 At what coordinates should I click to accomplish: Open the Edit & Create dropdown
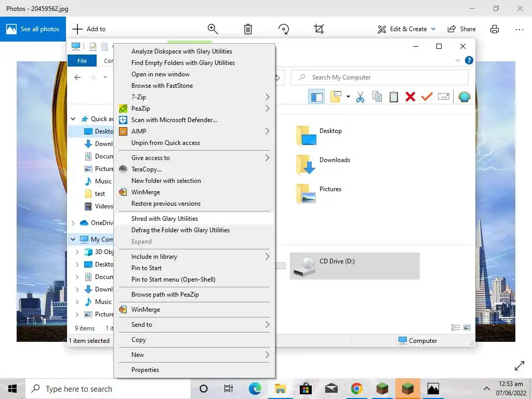pos(406,29)
